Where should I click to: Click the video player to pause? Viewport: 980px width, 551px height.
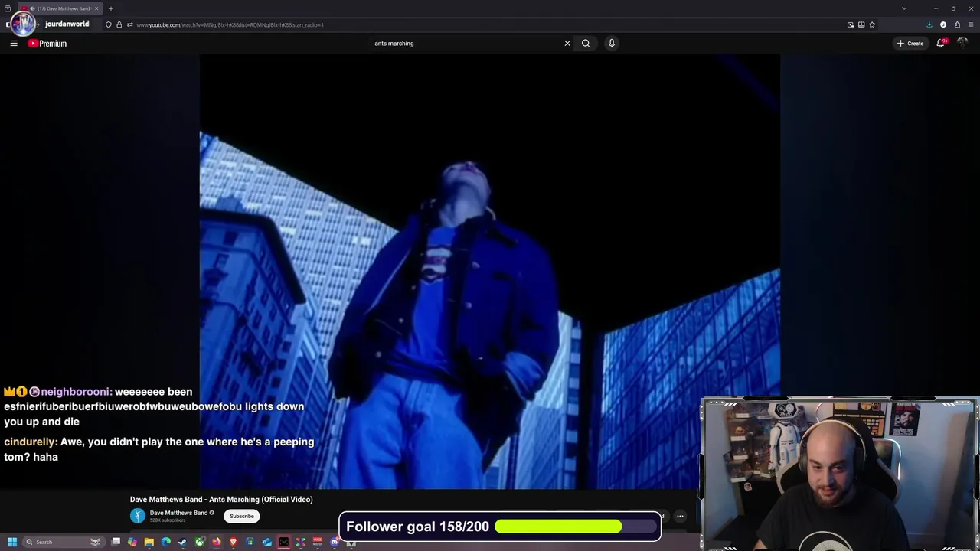pyautogui.click(x=490, y=272)
